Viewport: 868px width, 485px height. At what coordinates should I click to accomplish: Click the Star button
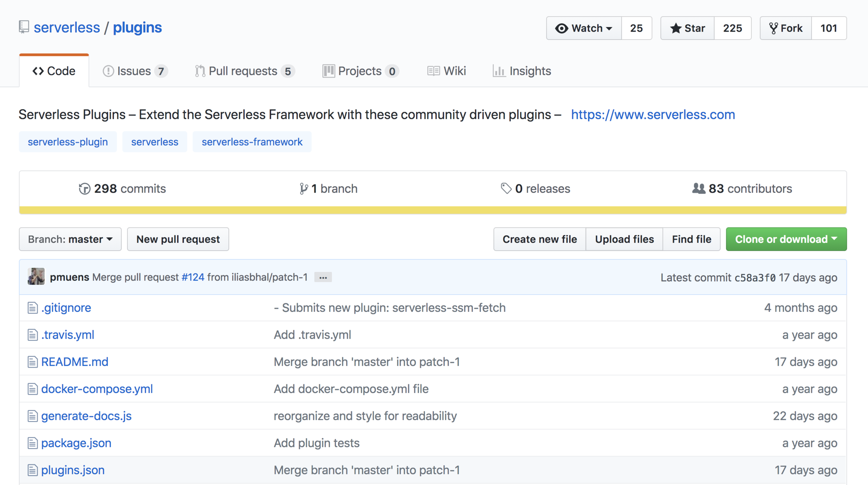[687, 28]
